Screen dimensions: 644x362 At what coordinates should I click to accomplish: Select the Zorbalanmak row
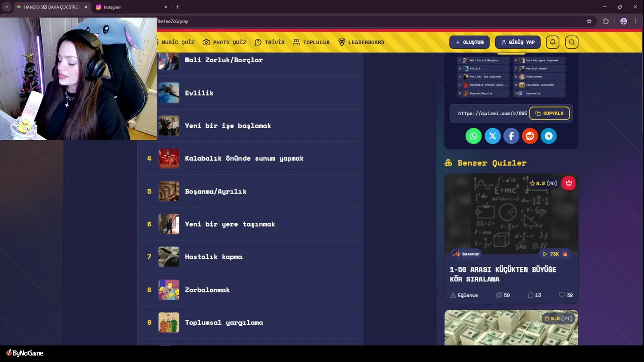[250, 290]
